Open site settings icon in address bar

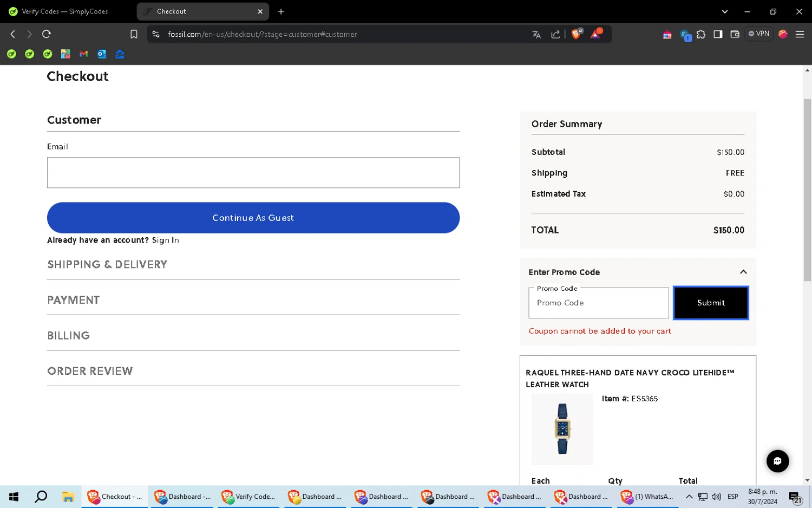click(156, 34)
